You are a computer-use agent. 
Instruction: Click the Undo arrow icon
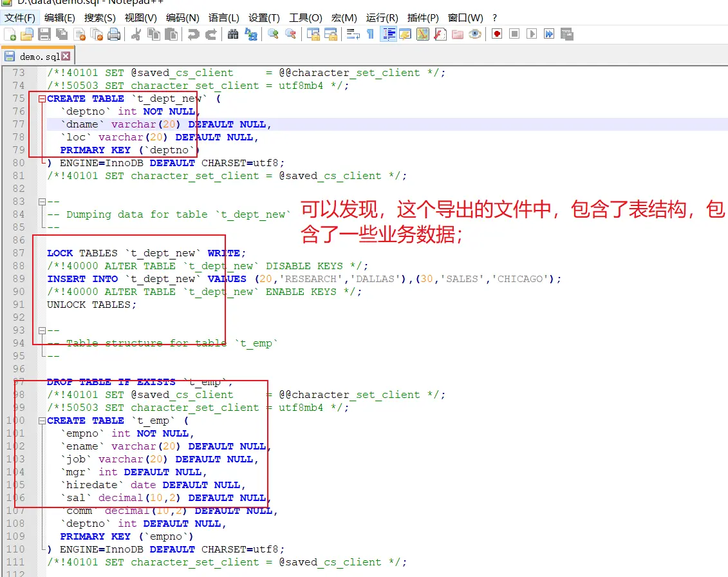click(x=194, y=34)
